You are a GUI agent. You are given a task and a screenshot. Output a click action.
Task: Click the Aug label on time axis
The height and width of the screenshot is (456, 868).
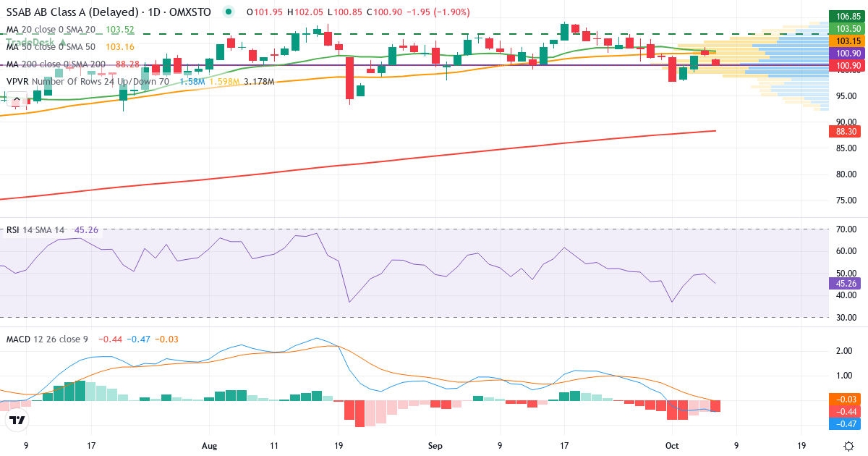(209, 446)
